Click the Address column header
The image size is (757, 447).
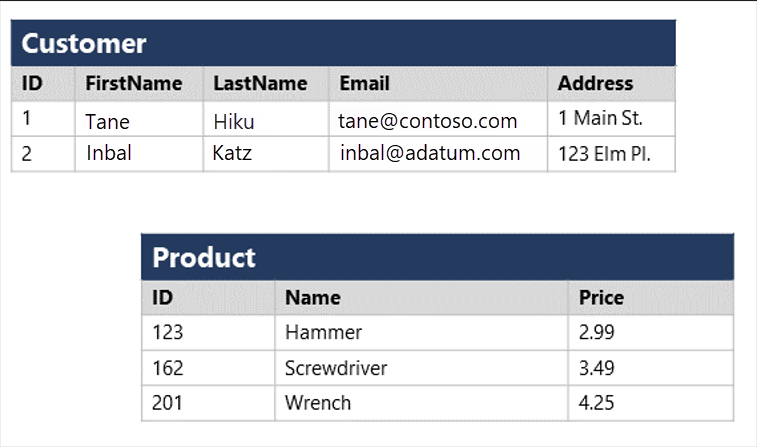click(x=595, y=84)
